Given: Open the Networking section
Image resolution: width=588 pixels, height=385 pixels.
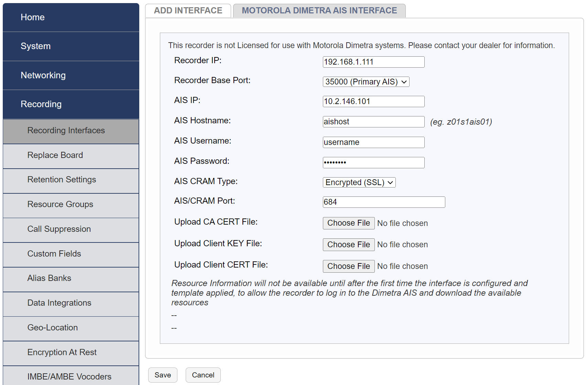Looking at the screenshot, I should point(43,75).
